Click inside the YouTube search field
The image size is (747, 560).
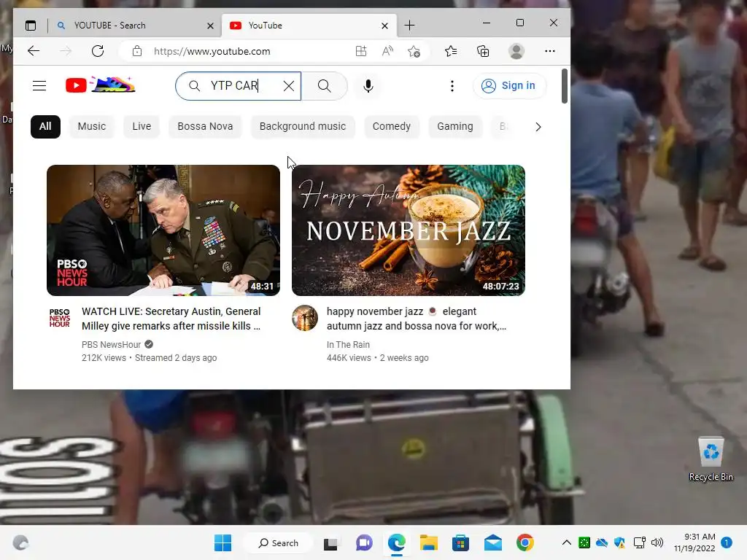pos(239,86)
